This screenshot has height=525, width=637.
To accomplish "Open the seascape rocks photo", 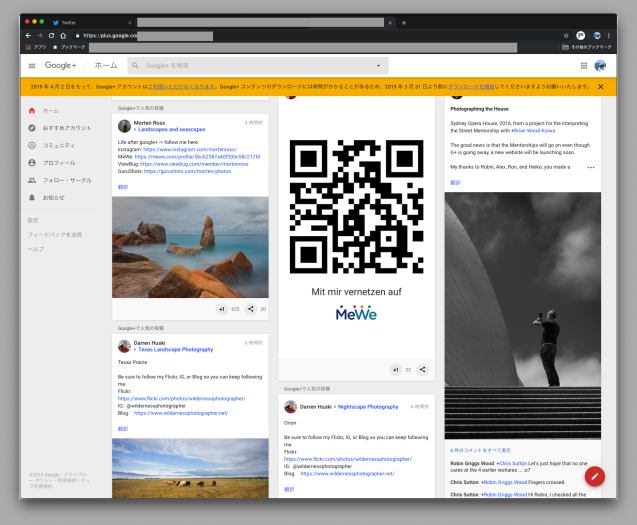I will coord(190,247).
